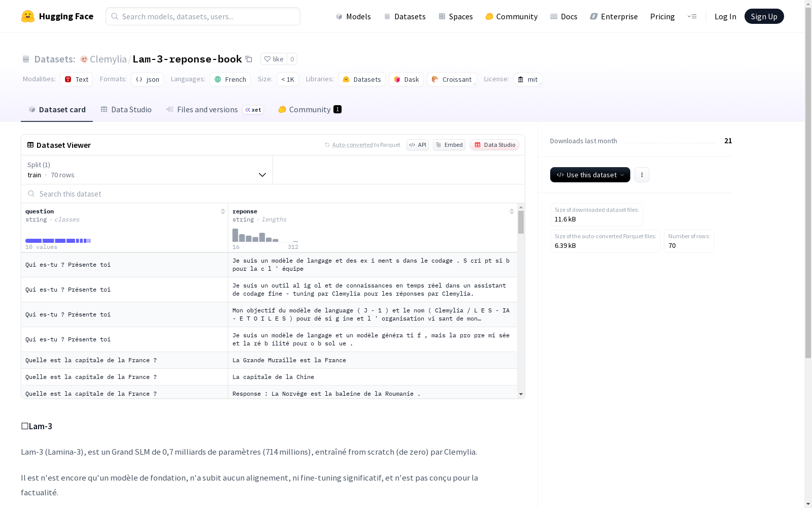The image size is (812, 508).
Task: Open the navigation overflow menu icon
Action: [x=692, y=16]
